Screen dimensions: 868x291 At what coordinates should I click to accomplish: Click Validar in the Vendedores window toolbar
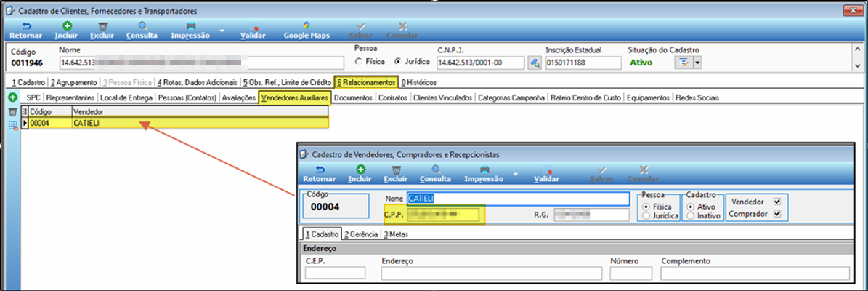[x=546, y=174]
